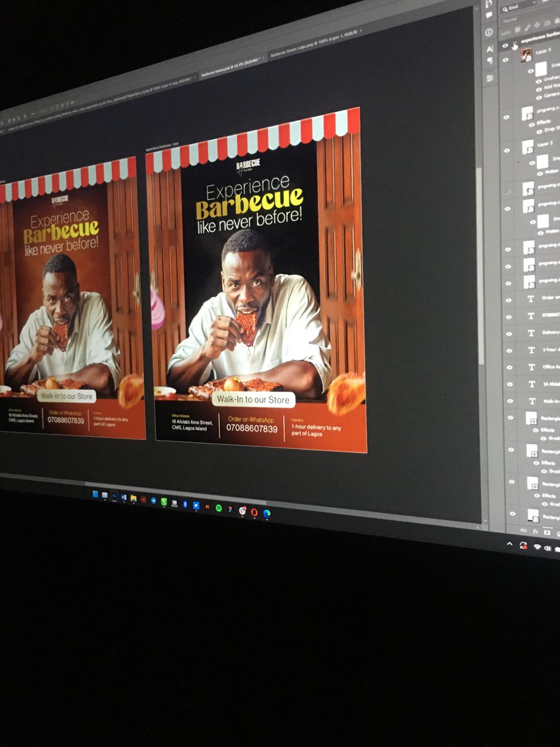Open the Info panel icon
Screen dimensions: 560x747
tap(489, 32)
